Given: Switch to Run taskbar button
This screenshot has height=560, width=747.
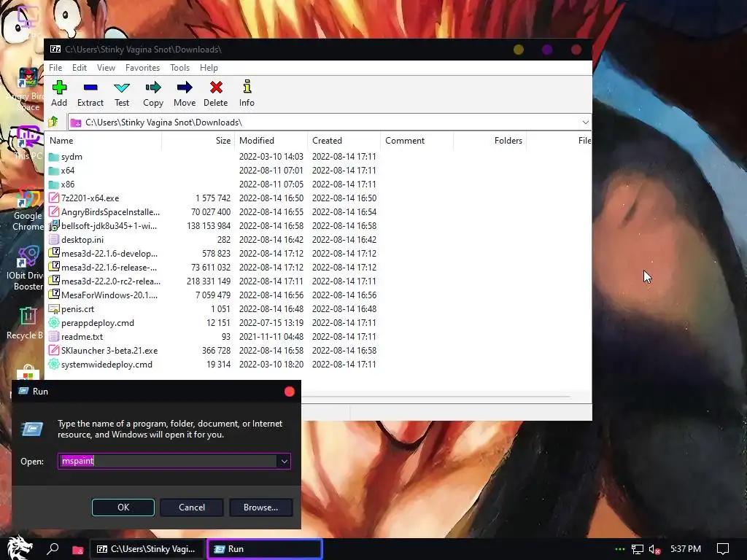Looking at the screenshot, I should tap(265, 549).
